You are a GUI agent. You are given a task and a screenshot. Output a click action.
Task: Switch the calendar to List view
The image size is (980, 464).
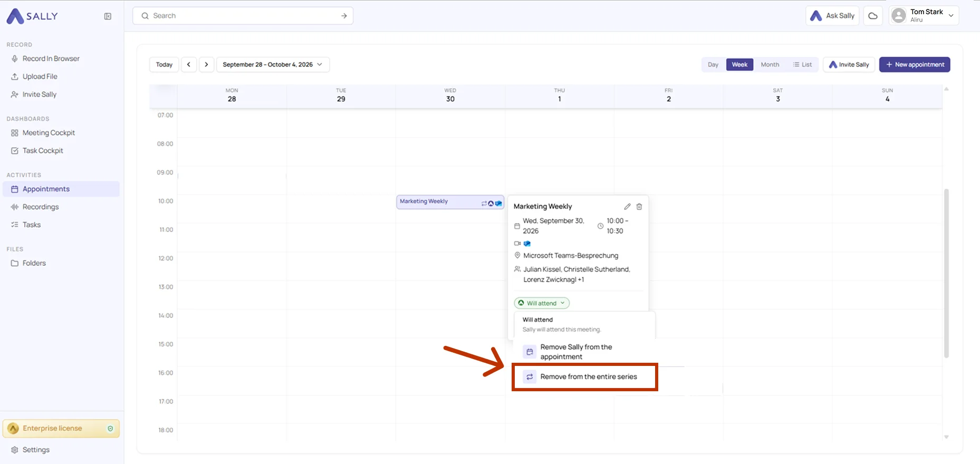tap(802, 64)
